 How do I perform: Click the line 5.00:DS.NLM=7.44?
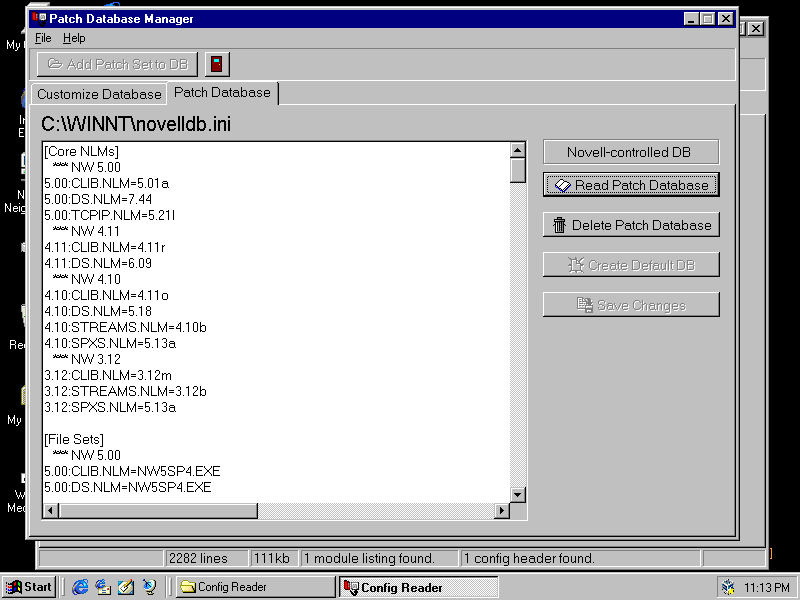click(98, 199)
